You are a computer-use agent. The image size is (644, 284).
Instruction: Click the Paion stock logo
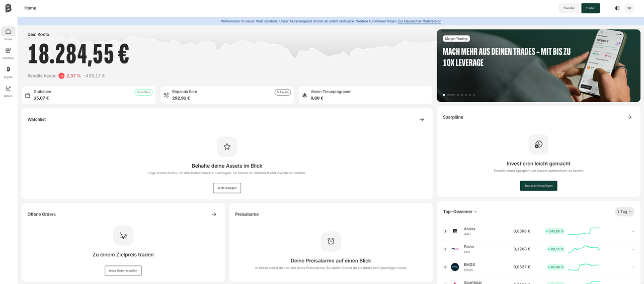click(x=455, y=249)
